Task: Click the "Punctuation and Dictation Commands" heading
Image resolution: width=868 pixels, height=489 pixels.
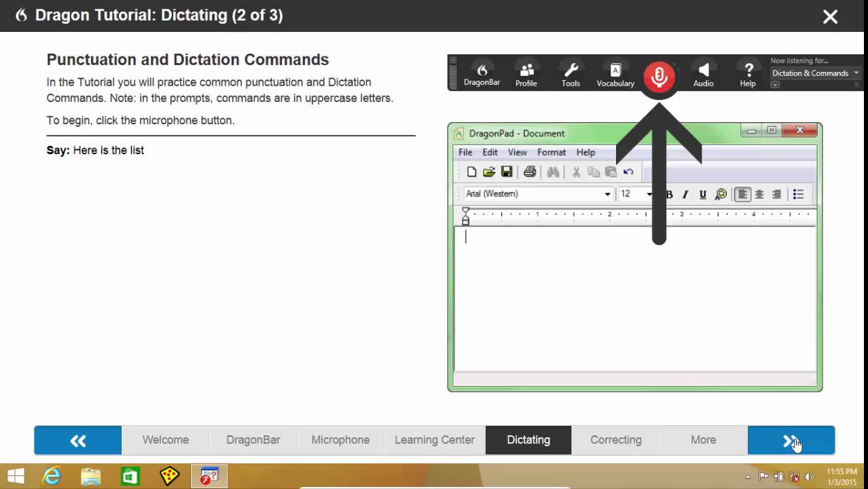Action: click(x=187, y=60)
